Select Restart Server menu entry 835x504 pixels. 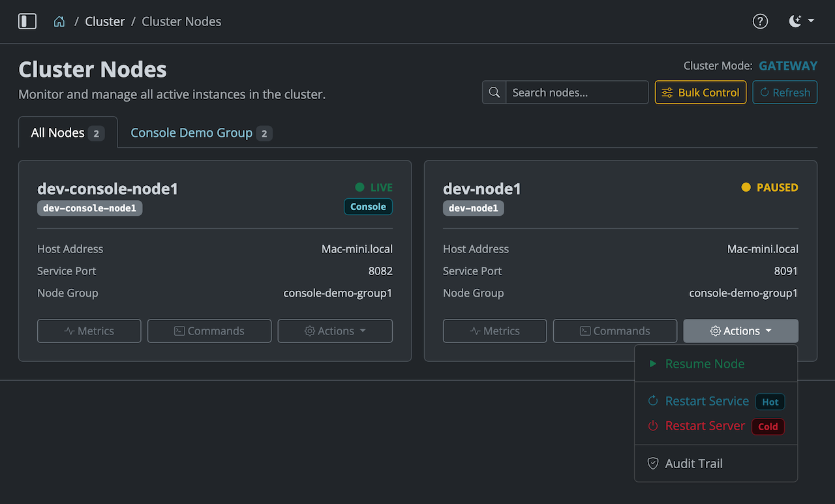tap(716, 426)
